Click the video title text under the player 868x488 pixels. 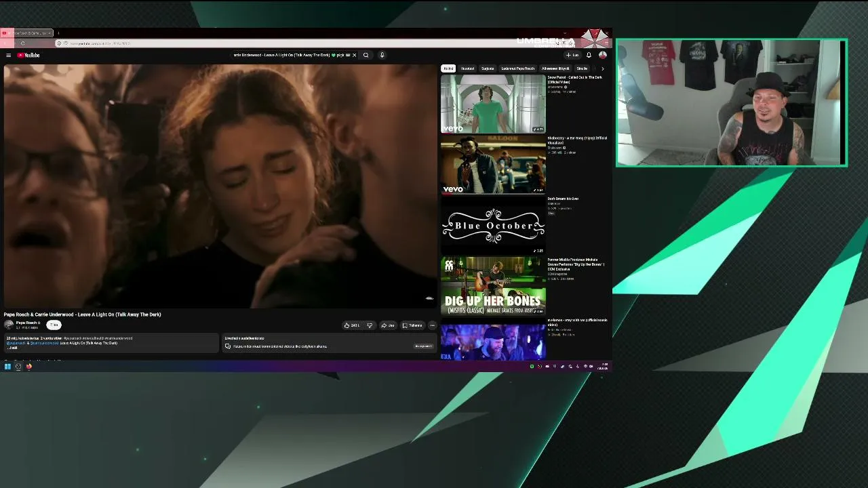click(83, 314)
